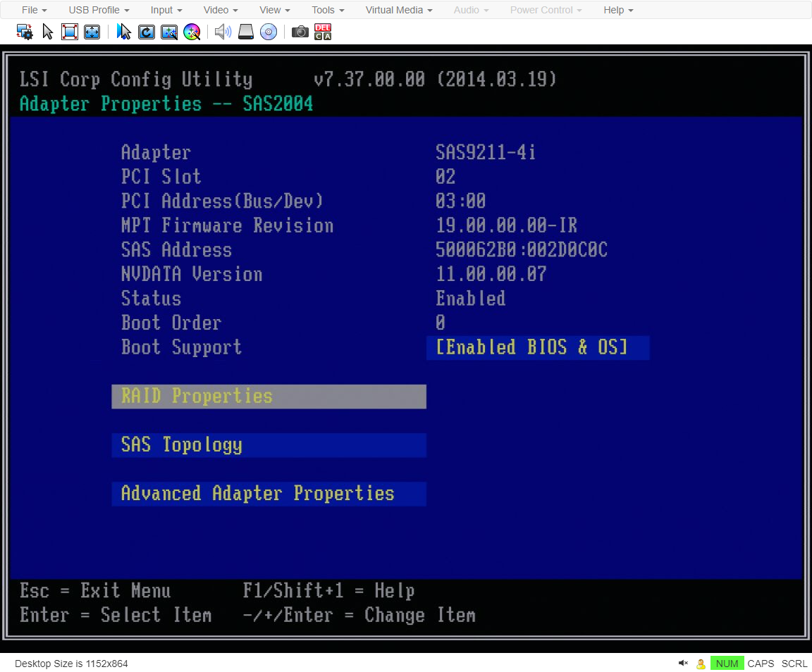The width and height of the screenshot is (812, 672).
Task: Click the -/+/Enter = Change Item hint
Action: pos(359,615)
